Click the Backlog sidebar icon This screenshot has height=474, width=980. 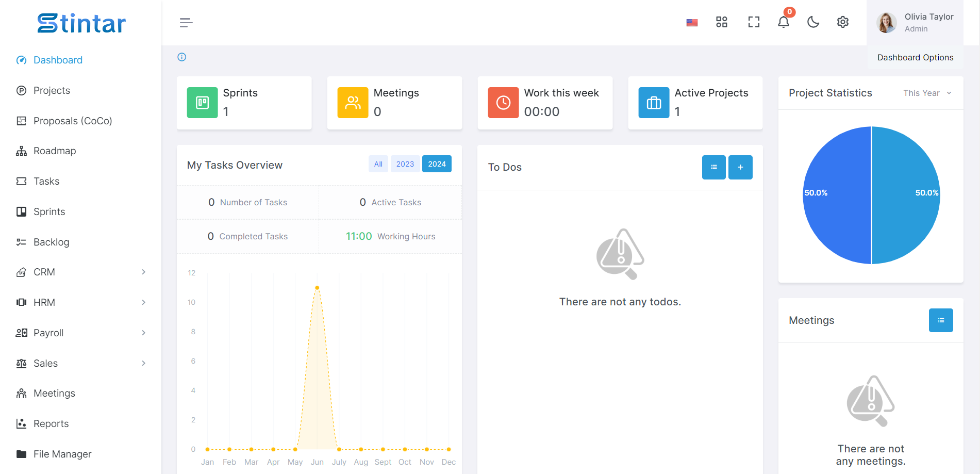(21, 242)
